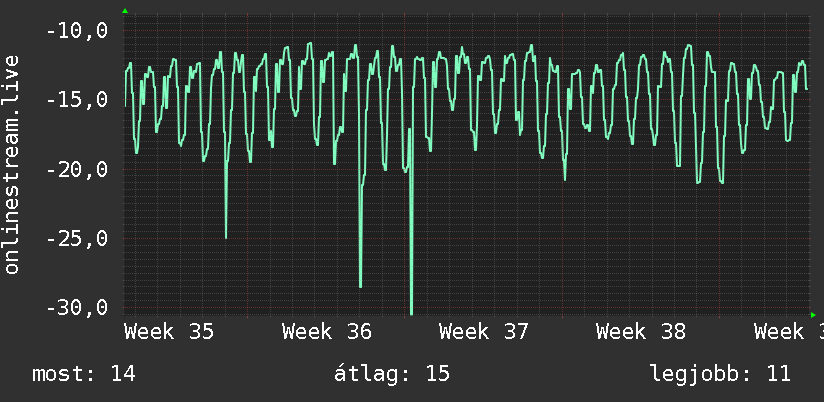
Task: Click the spike bottom near -25 in Week 35
Action: pyautogui.click(x=226, y=236)
